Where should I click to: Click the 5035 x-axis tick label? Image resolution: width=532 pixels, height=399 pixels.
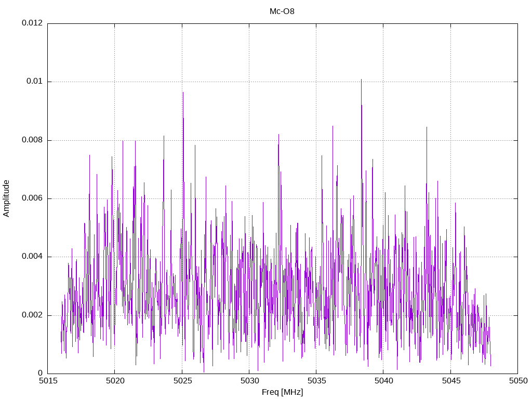tap(316, 381)
